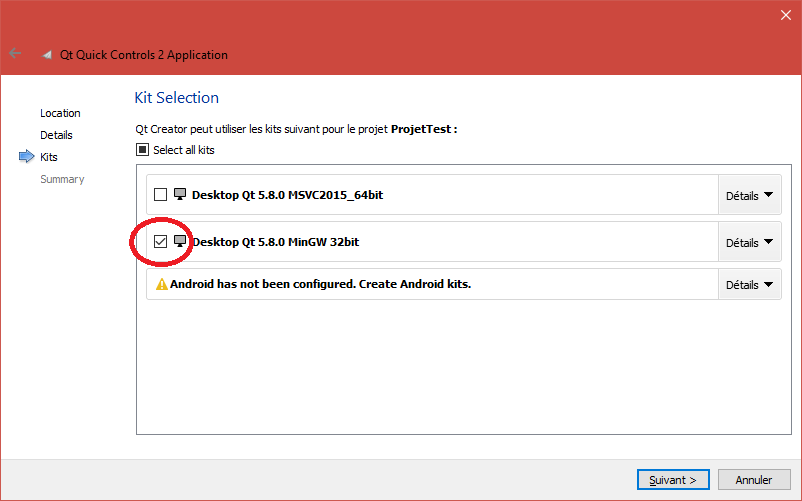
Task: Select the Summary wizard step
Action: click(x=62, y=179)
